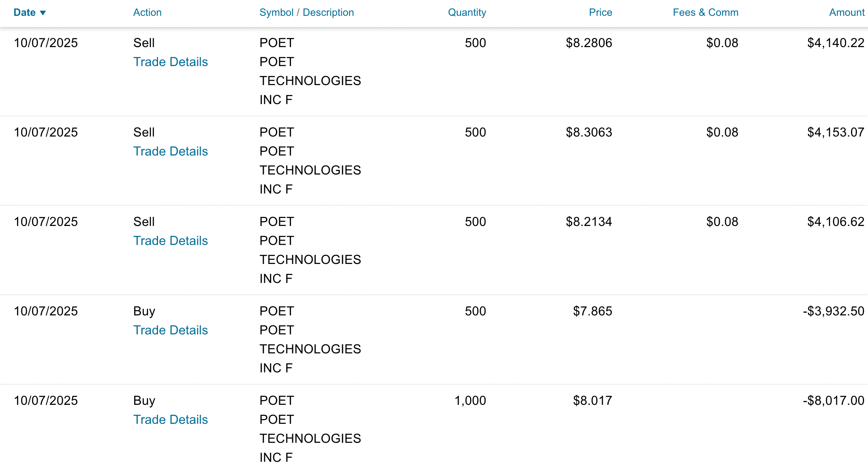Click the $4,153.07 amount cell
868x463 pixels.
pos(836,132)
